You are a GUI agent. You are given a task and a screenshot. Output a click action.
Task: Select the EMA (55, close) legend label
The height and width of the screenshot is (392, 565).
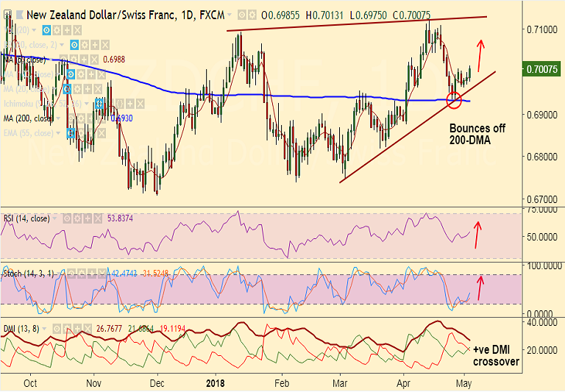(x=29, y=133)
